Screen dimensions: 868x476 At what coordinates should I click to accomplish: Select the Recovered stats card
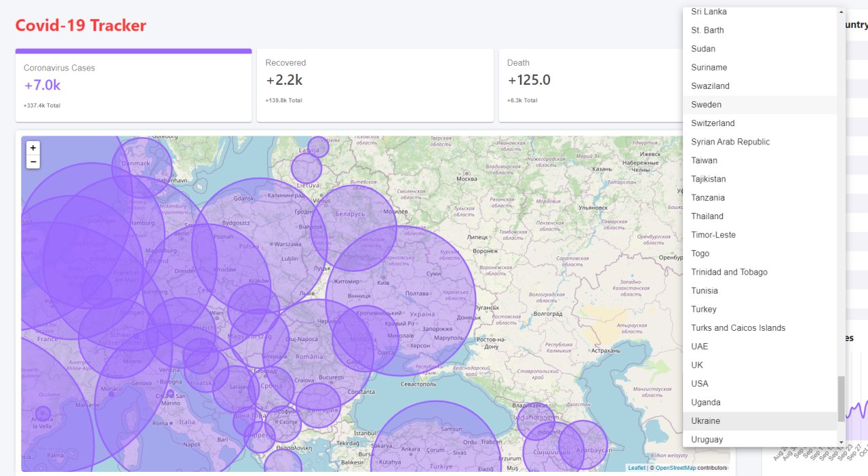click(375, 85)
